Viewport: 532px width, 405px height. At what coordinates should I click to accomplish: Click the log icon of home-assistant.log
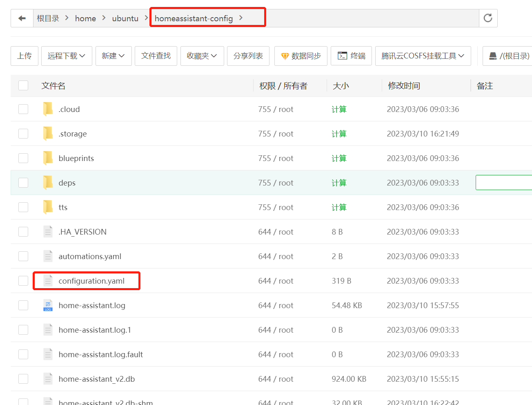[48, 305]
